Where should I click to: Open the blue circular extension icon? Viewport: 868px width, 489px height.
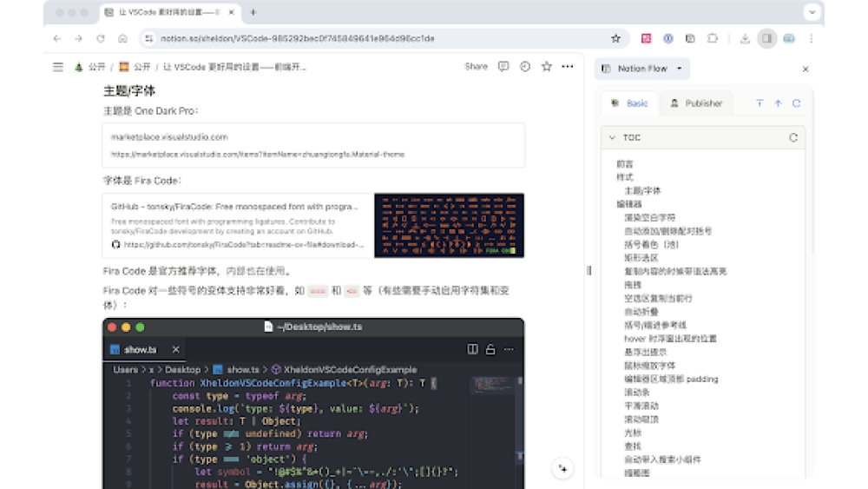coord(668,38)
